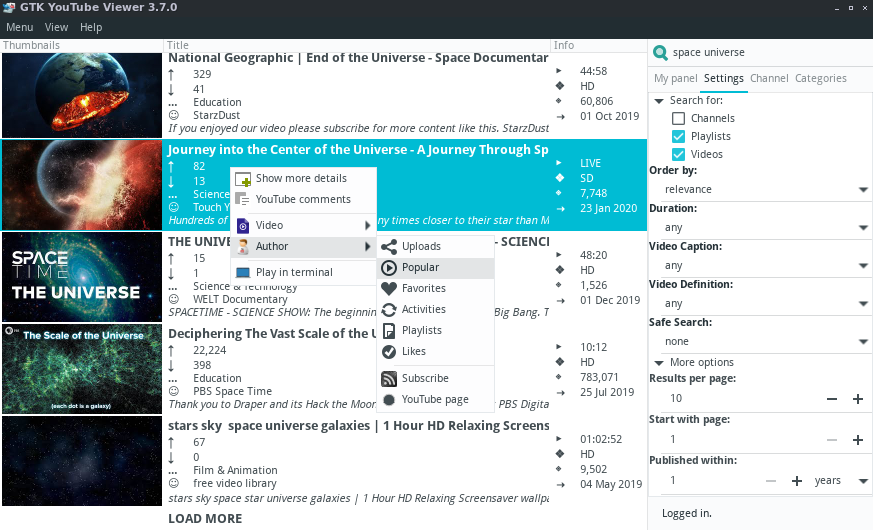Click the Results per page value field

coord(743,399)
